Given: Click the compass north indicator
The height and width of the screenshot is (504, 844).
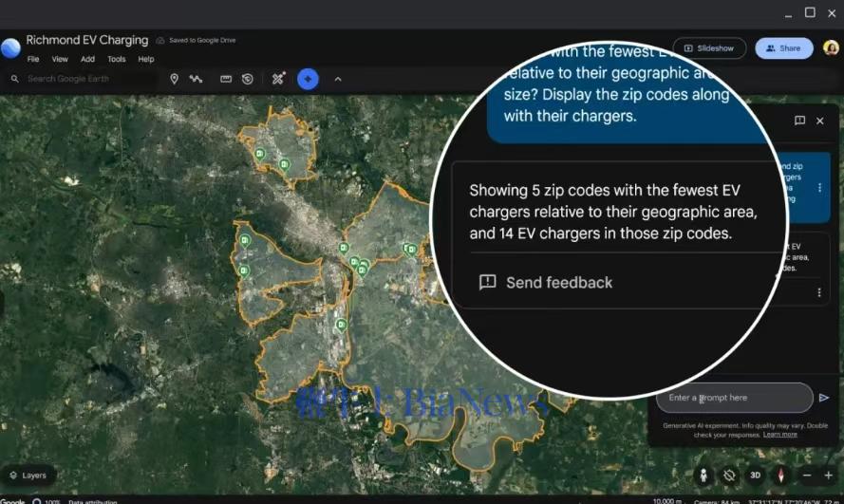Looking at the screenshot, I should pyautogui.click(x=781, y=475).
